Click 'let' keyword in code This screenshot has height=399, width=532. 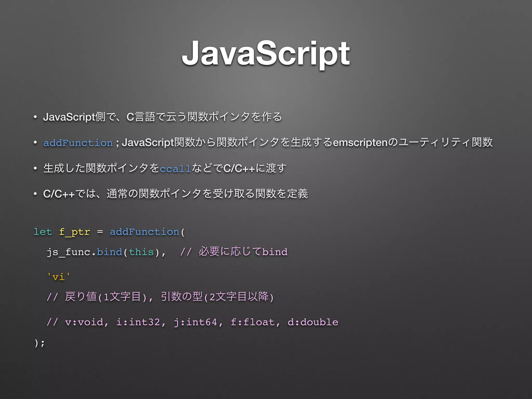tap(43, 231)
